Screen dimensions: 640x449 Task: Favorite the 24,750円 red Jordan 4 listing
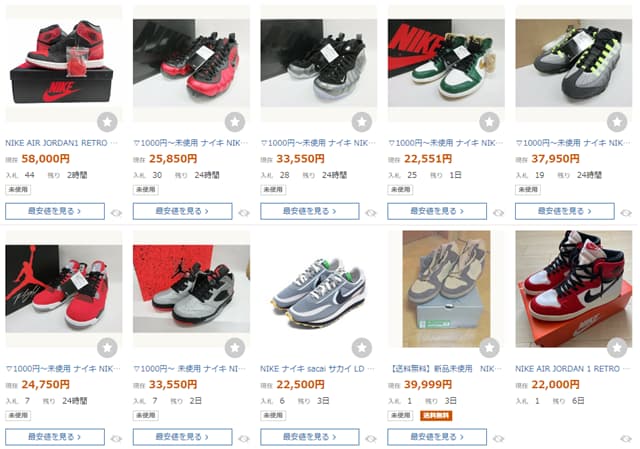pyautogui.click(x=107, y=347)
